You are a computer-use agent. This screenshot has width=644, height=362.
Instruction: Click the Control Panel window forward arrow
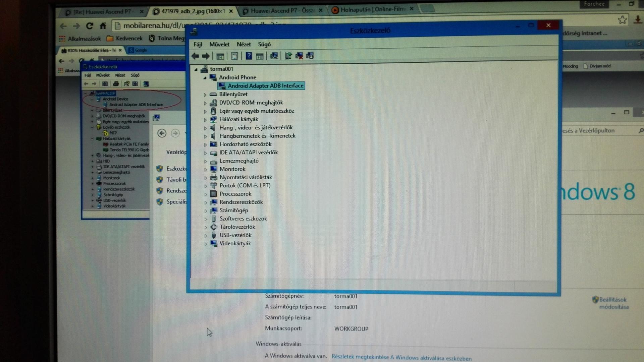tap(175, 133)
